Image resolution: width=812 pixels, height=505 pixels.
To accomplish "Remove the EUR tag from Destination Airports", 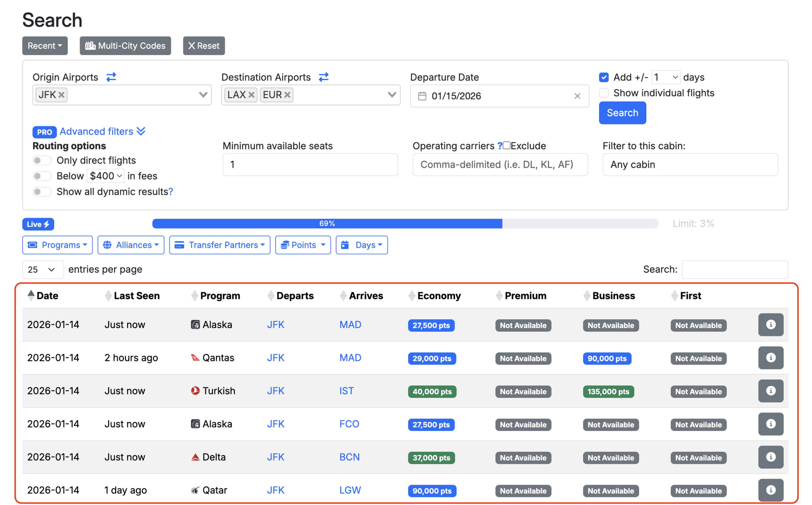I will pyautogui.click(x=287, y=94).
